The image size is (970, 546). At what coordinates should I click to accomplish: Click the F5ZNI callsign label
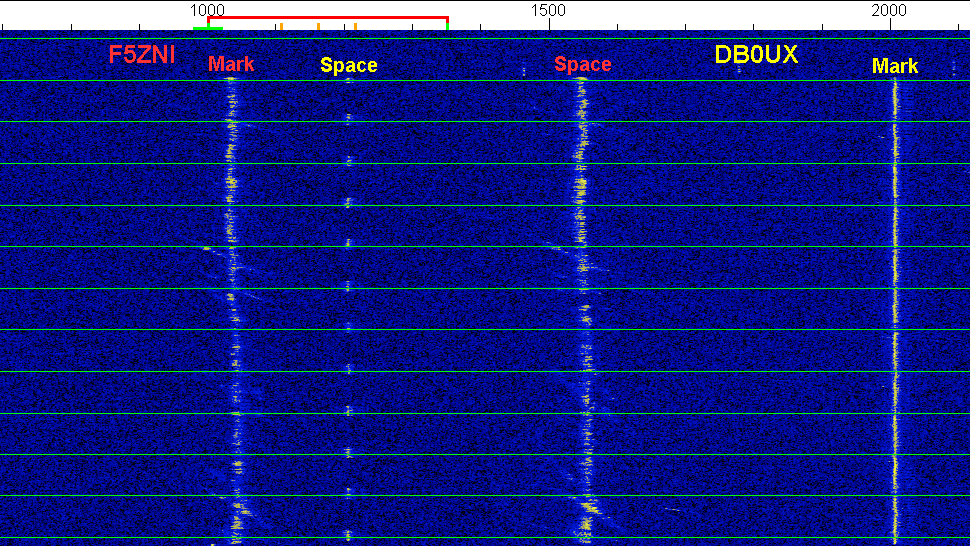click(x=142, y=54)
